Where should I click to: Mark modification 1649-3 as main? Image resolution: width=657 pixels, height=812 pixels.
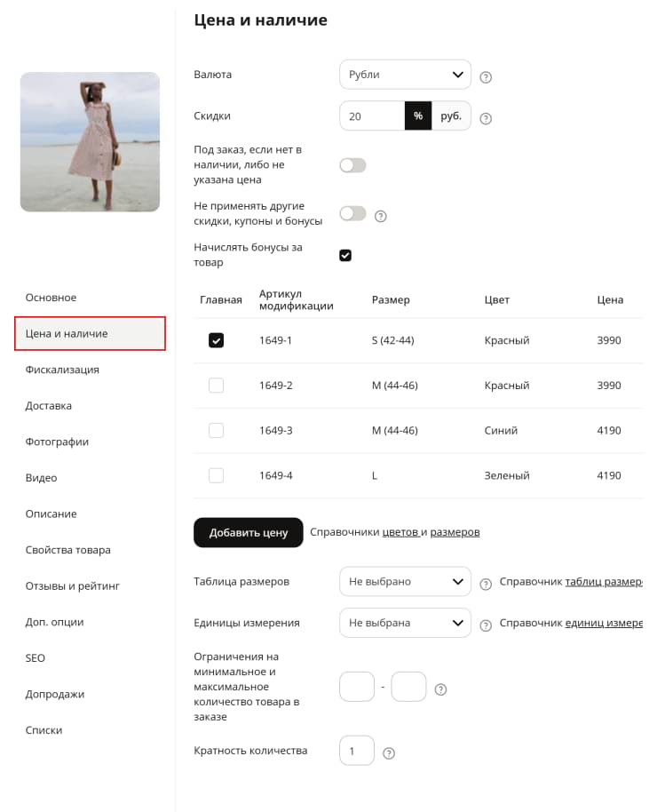(216, 430)
